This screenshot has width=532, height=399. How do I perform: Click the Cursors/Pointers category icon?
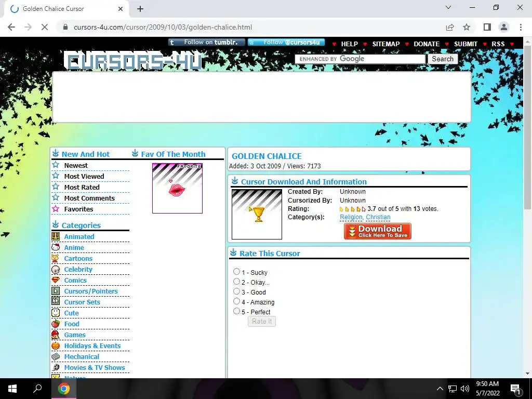[56, 291]
